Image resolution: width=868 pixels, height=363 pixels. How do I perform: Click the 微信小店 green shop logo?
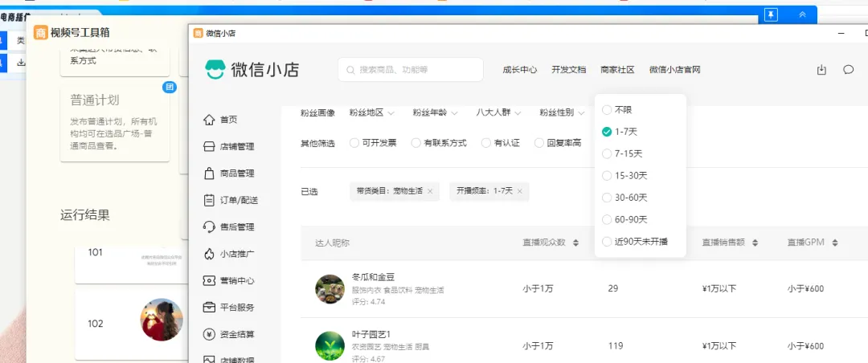pos(215,70)
